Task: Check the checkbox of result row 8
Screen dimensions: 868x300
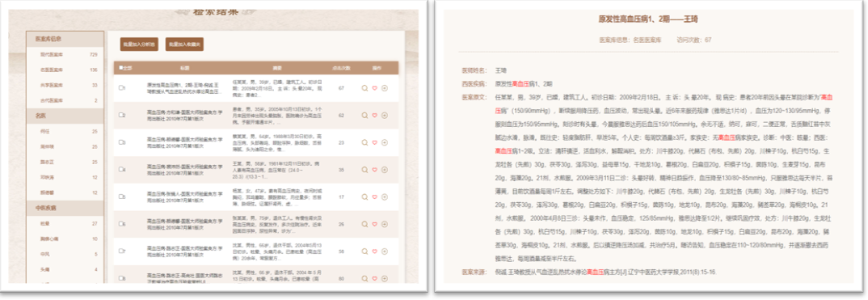Action: pos(121,278)
